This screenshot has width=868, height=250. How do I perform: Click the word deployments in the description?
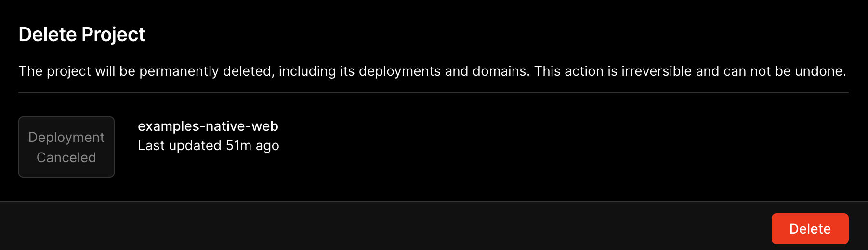pos(400,71)
